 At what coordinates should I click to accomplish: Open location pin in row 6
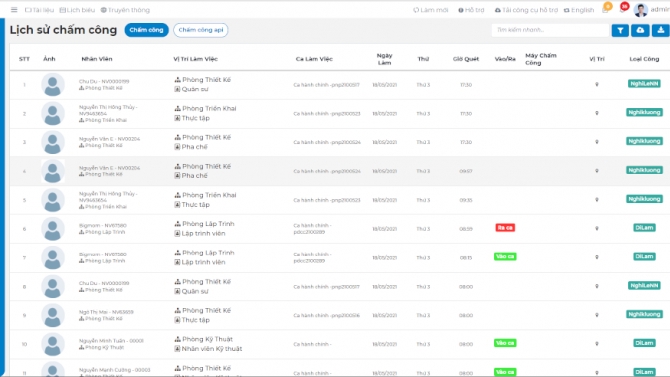597,229
